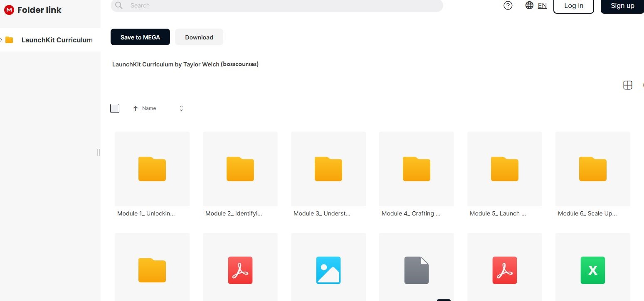Switch to grid view layout icon
The width and height of the screenshot is (644, 301).
pos(627,85)
